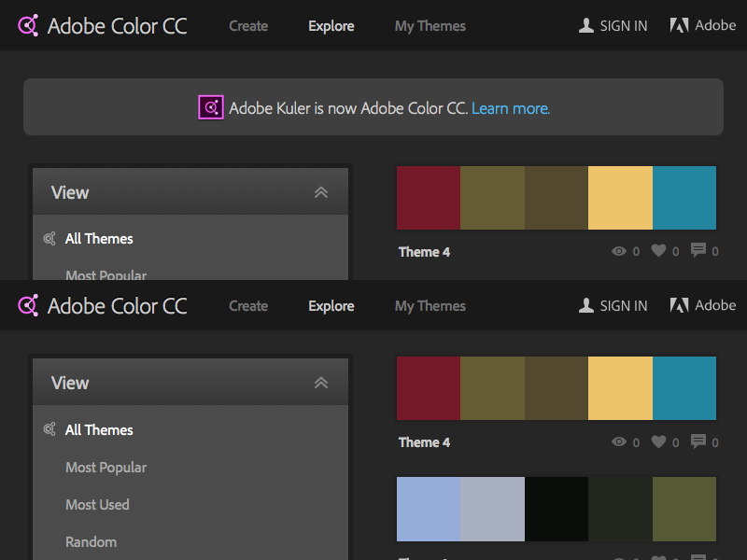Image resolution: width=747 pixels, height=560 pixels.
Task: Open the Theme 4 title under the lower palette
Action: coord(424,442)
